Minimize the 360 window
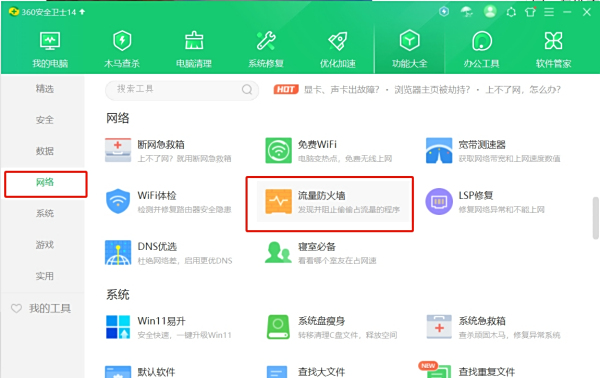The height and width of the screenshot is (378, 600). (x=567, y=12)
